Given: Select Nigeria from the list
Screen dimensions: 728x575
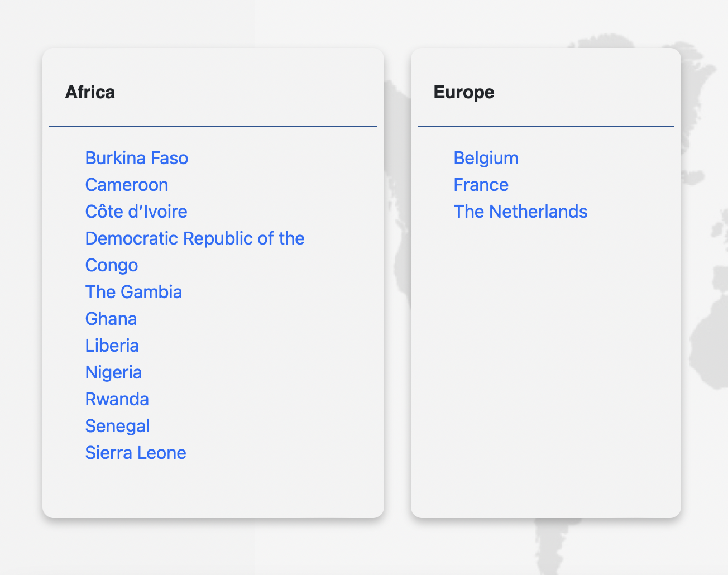Looking at the screenshot, I should 113,372.
